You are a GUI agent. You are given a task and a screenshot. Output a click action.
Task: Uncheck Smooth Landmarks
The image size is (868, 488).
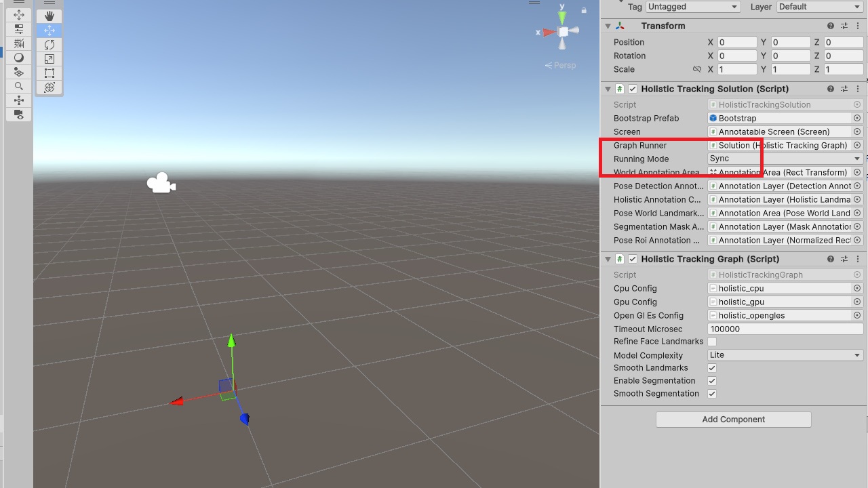pos(711,368)
